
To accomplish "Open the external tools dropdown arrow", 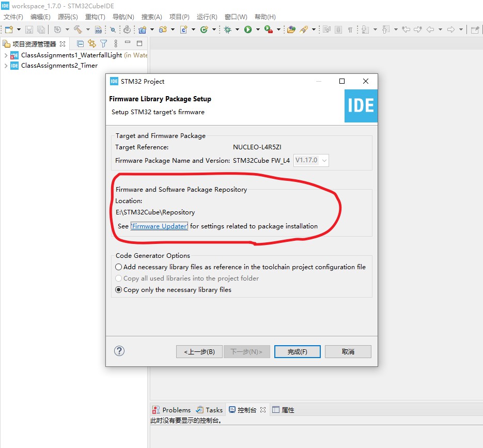I will pos(278,29).
